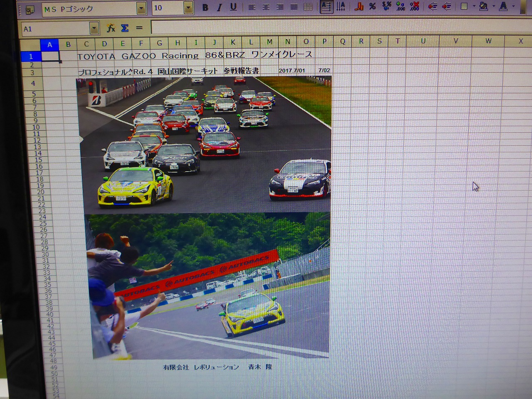This screenshot has height=399, width=532.
Task: Click the company name text below photos
Action: pos(217,367)
